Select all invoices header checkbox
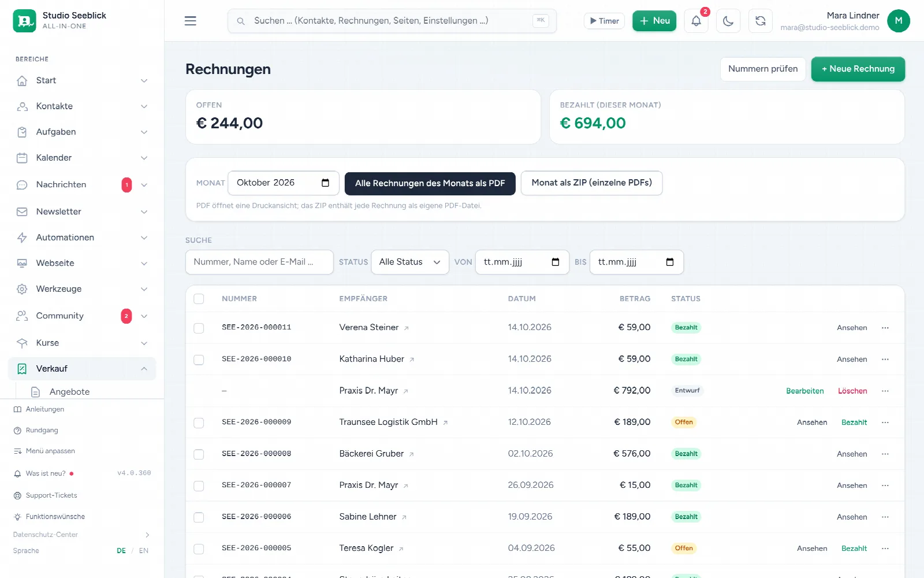This screenshot has width=924, height=578. point(199,299)
